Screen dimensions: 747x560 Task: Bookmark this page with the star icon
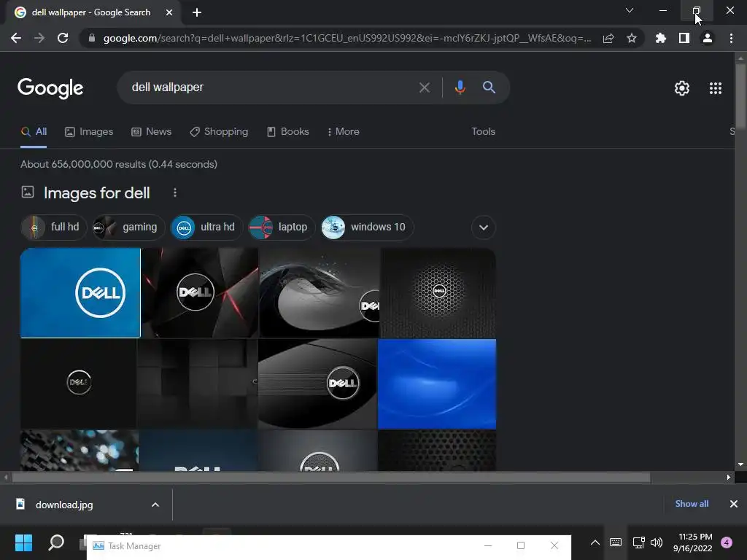(632, 38)
